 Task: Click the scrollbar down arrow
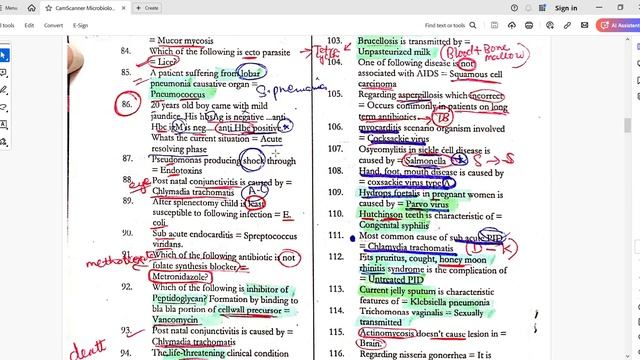coord(628,356)
